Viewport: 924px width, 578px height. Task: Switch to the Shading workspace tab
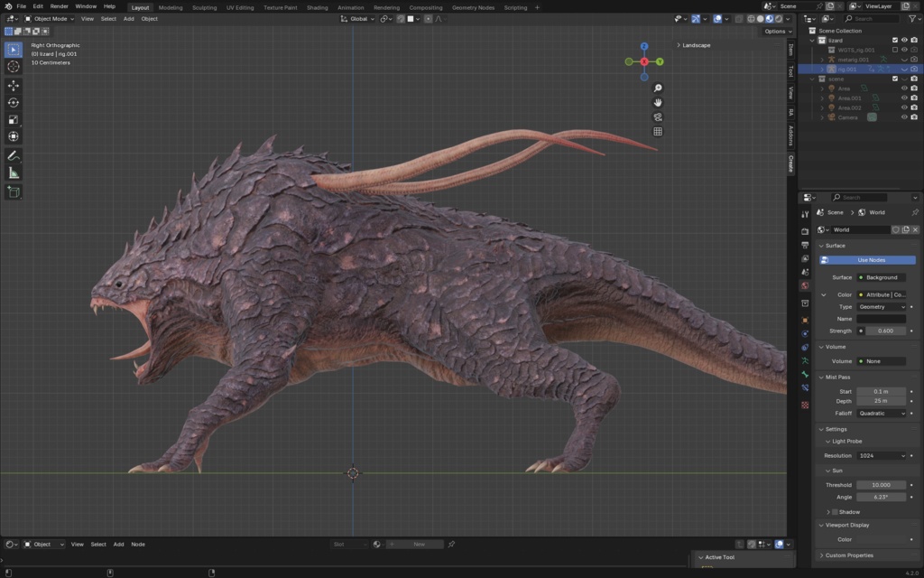click(318, 7)
